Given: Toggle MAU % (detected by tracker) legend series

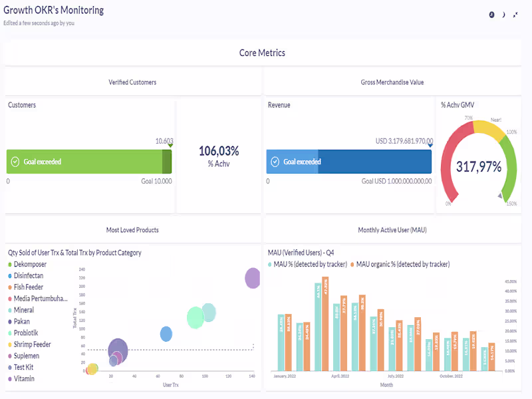Looking at the screenshot, I should (x=308, y=264).
